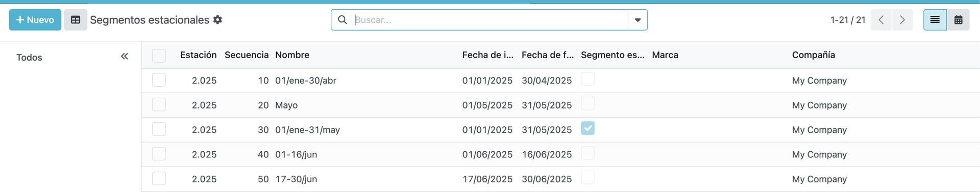
Task: Select the row for 17-30/jun
Action: (x=159, y=179)
